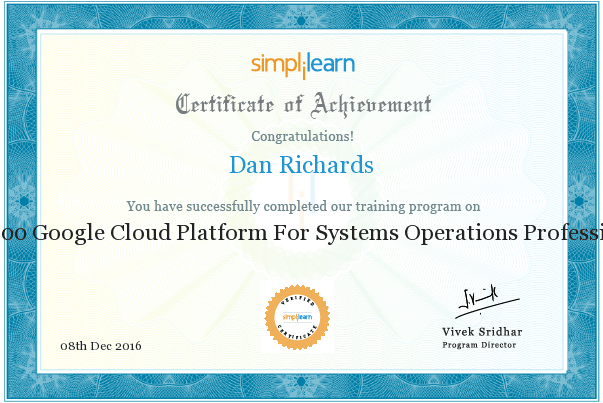
Task: Click the recipient name 'Dan Richards'
Action: point(301,165)
